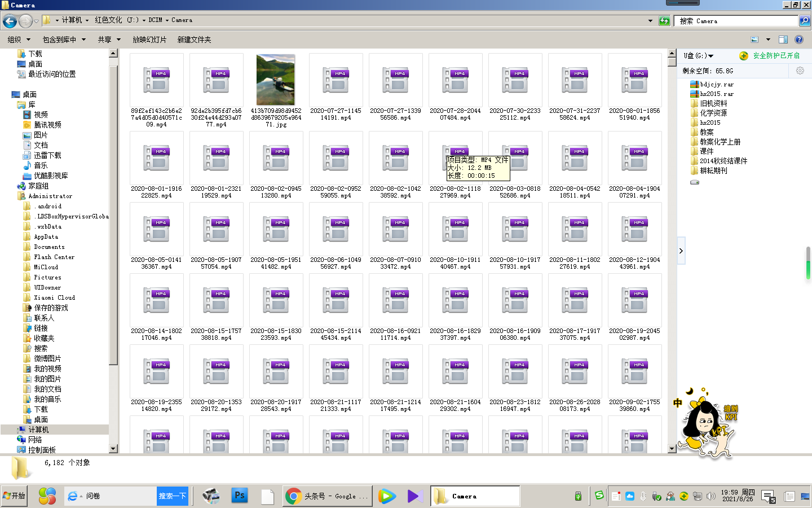Image resolution: width=812 pixels, height=508 pixels.
Task: Open Photoshop from the taskbar
Action: pos(240,496)
